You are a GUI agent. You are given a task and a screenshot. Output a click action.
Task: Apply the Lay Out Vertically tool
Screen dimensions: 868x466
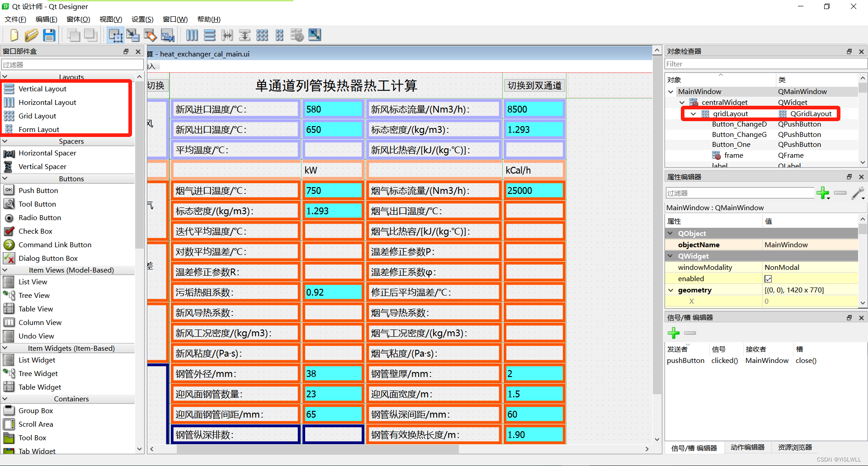pos(210,35)
